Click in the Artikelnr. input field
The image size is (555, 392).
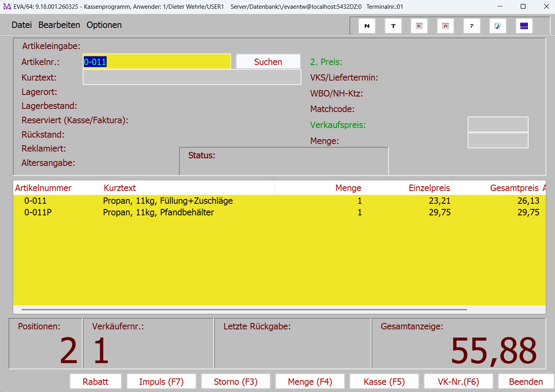pos(157,62)
